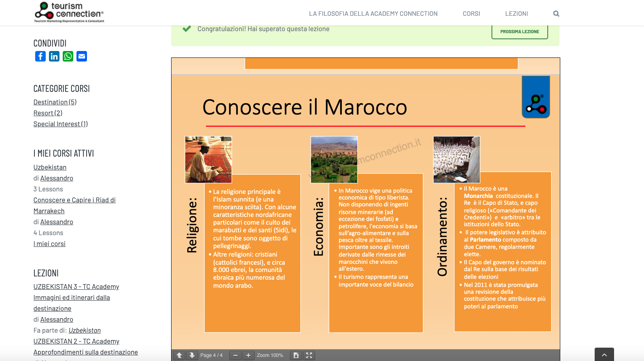
Task: Open the Corsi menu
Action: click(x=471, y=14)
